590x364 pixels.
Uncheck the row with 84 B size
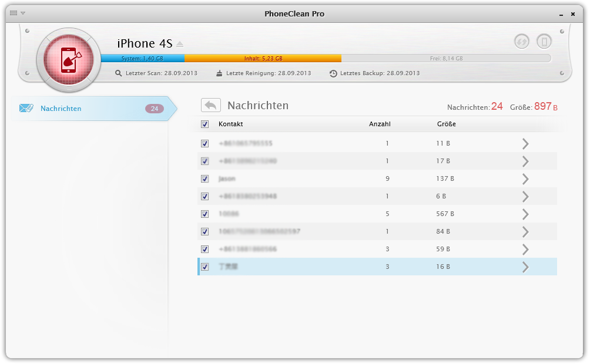pyautogui.click(x=205, y=232)
